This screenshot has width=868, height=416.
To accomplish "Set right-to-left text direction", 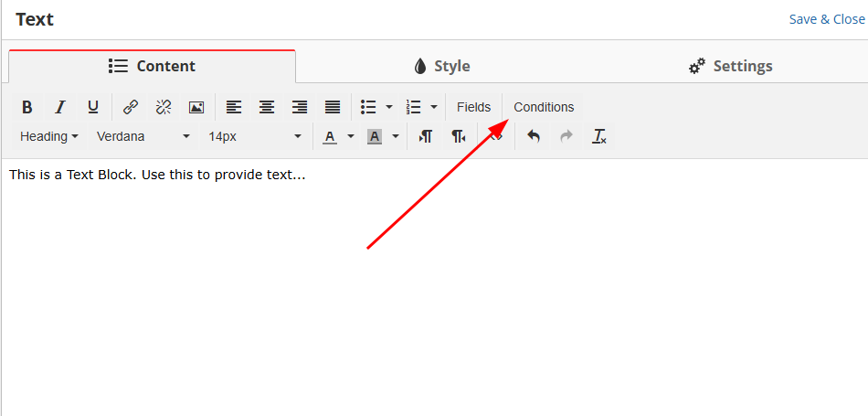I will tap(458, 136).
